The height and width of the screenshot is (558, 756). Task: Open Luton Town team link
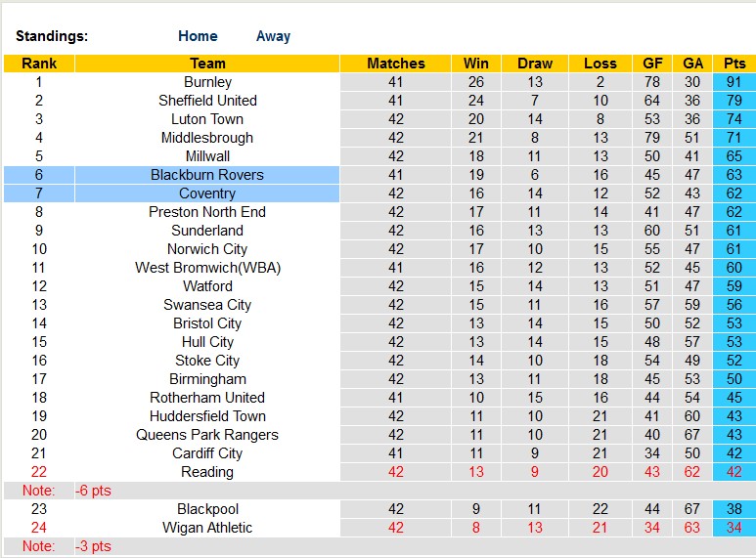(207, 119)
